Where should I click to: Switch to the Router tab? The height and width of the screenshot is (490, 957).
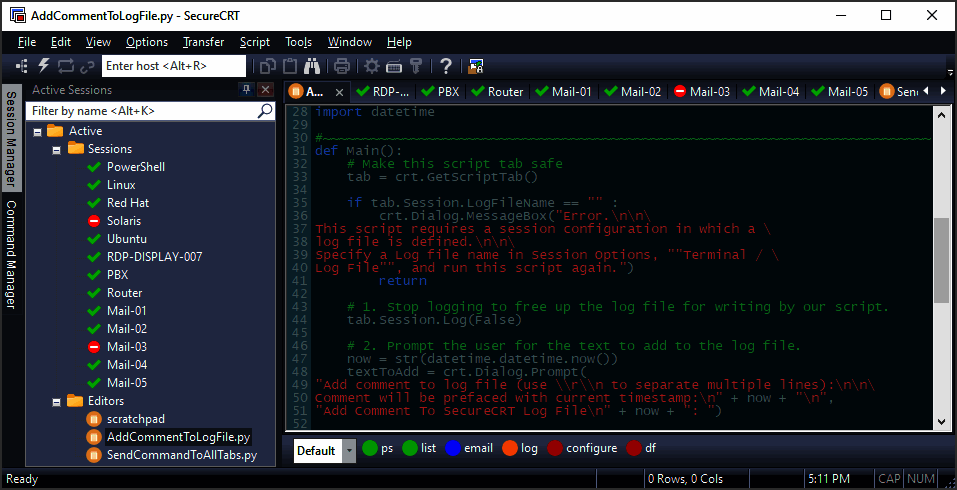point(498,92)
